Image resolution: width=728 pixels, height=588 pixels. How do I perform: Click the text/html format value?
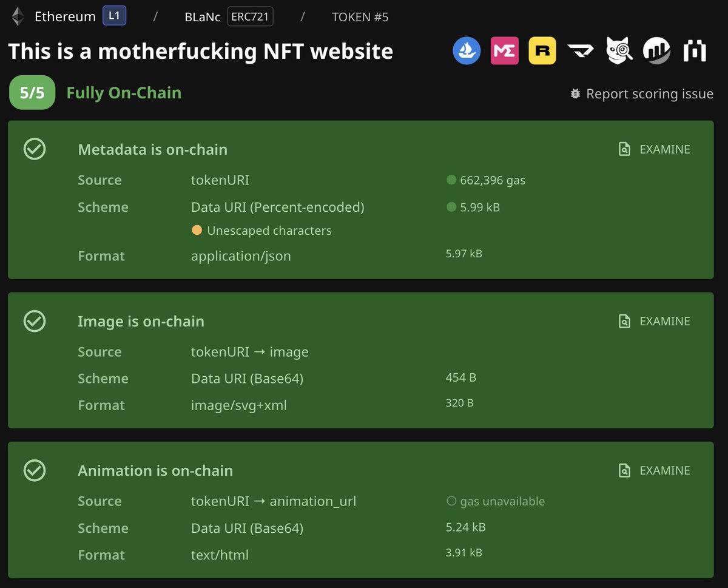point(220,555)
